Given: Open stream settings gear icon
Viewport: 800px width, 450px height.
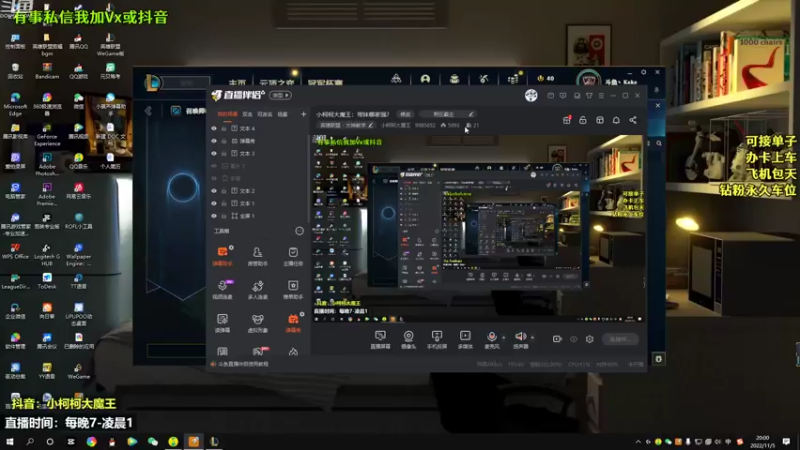Looking at the screenshot, I should pos(590,339).
